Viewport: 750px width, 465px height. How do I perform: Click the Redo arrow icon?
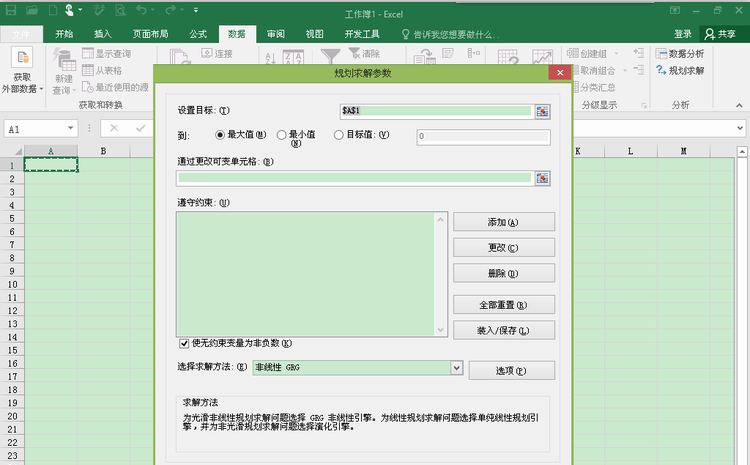click(170, 10)
